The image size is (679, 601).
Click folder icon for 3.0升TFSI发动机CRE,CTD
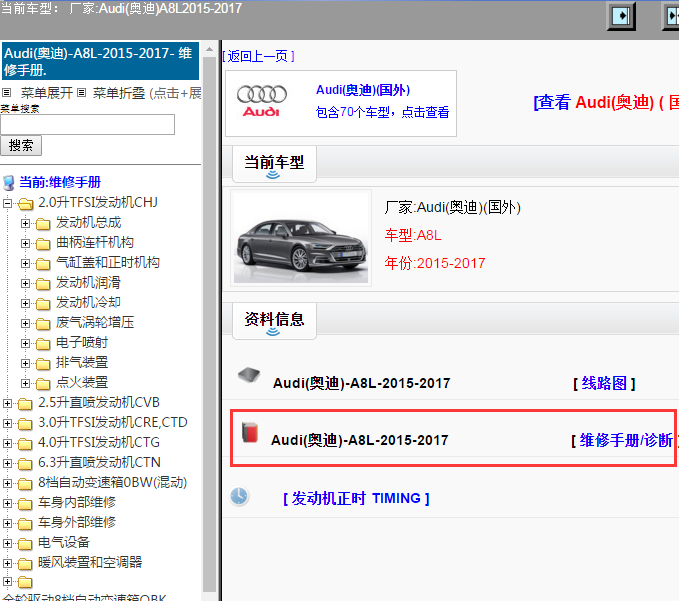(25, 423)
